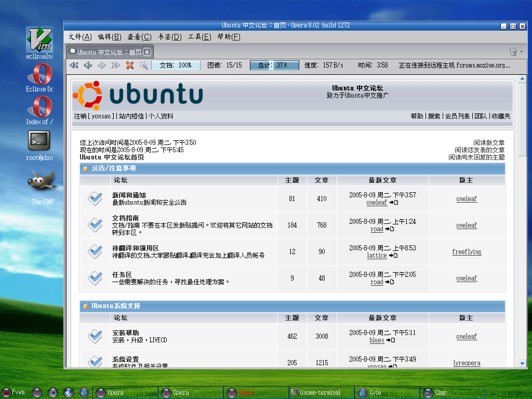Click the 帮助 link in forum header
Image resolution: width=532 pixels, height=399 pixels.
point(417,116)
